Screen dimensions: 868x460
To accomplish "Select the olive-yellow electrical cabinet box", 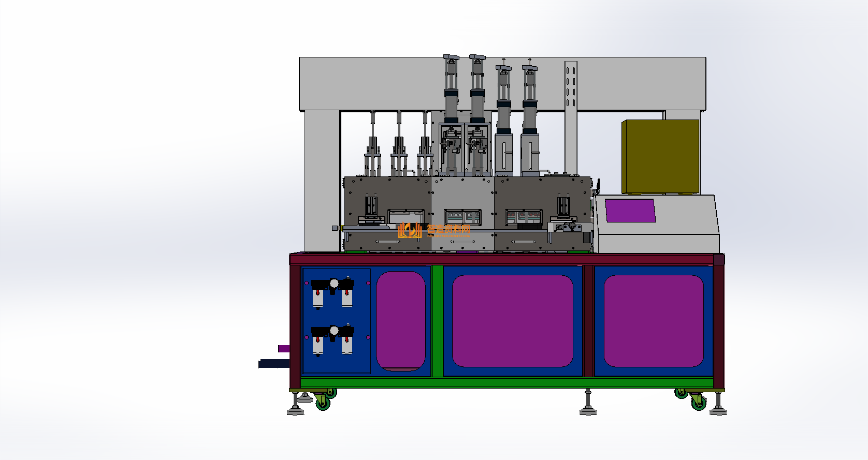I will pos(660,156).
